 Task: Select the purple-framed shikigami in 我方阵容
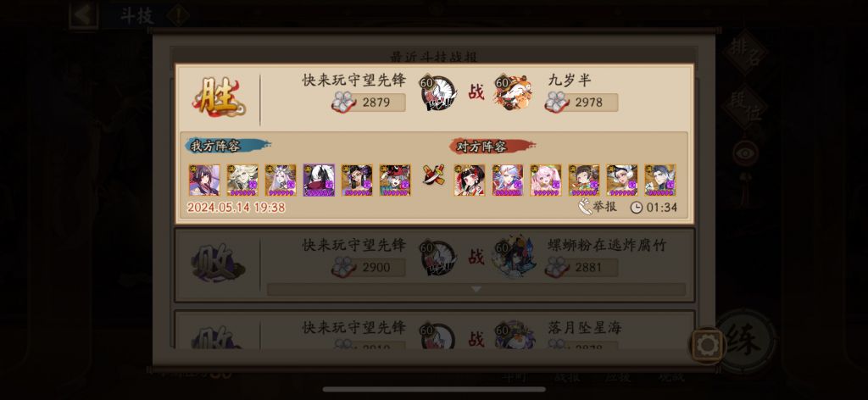click(x=319, y=180)
